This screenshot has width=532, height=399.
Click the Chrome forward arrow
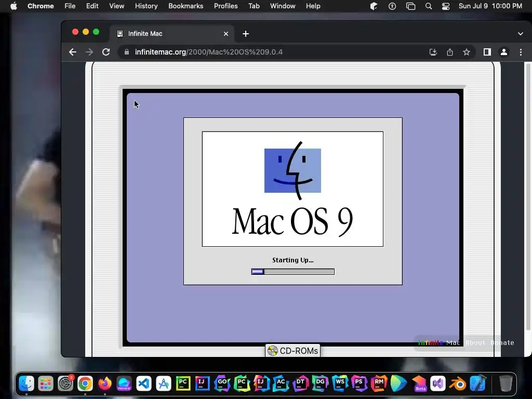coord(89,52)
